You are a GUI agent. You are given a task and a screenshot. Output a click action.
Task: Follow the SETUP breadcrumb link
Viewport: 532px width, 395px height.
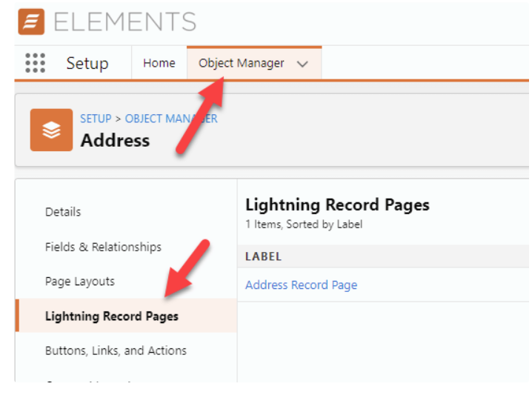click(x=96, y=119)
